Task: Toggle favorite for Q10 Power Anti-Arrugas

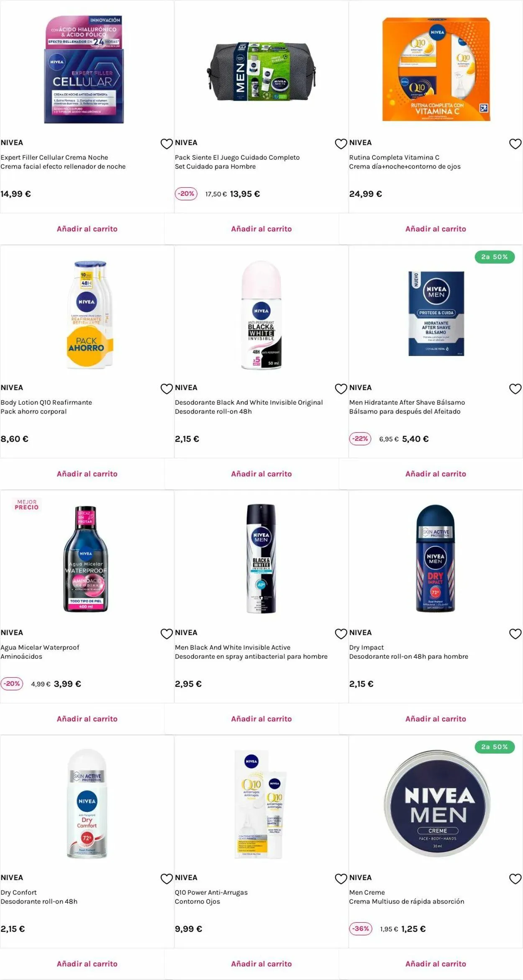Action: pos(341,879)
